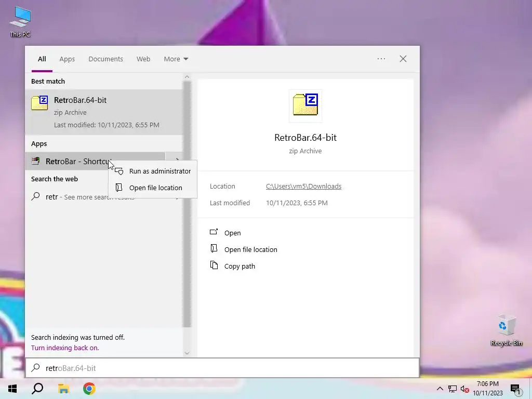Click Open file location in preview pane
Image resolution: width=532 pixels, height=399 pixels.
click(x=251, y=250)
